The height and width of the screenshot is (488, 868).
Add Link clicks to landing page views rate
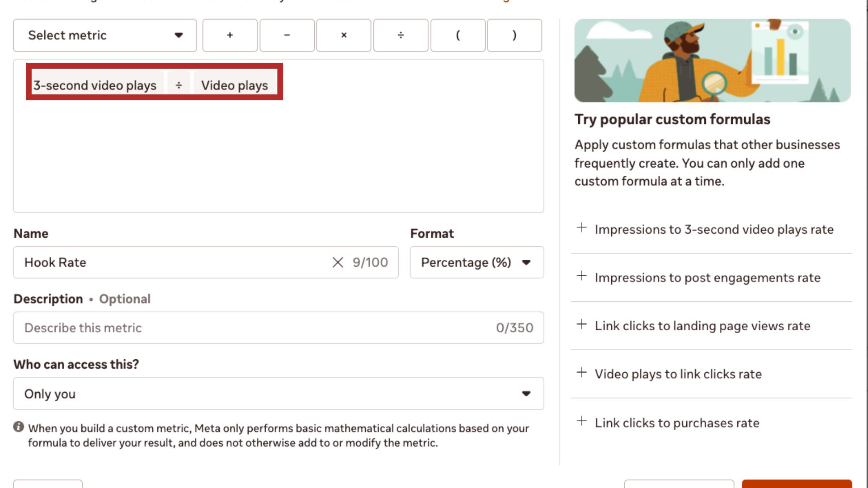[x=702, y=326]
